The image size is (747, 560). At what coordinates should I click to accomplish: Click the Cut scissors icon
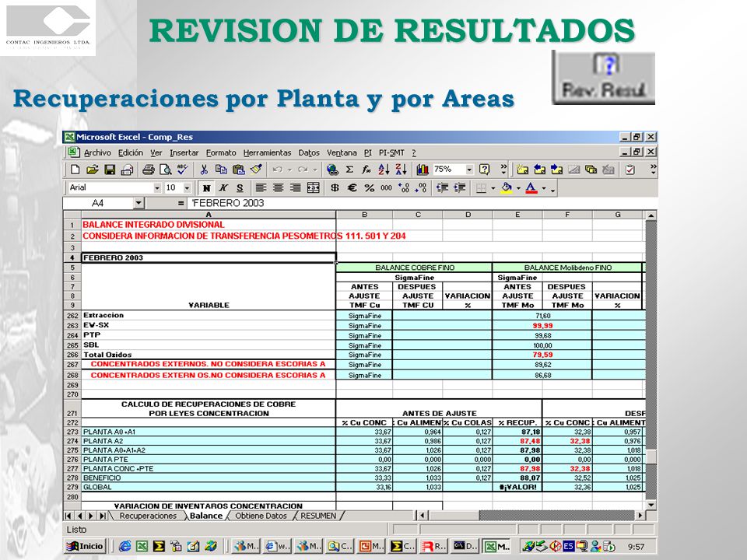pyautogui.click(x=204, y=170)
